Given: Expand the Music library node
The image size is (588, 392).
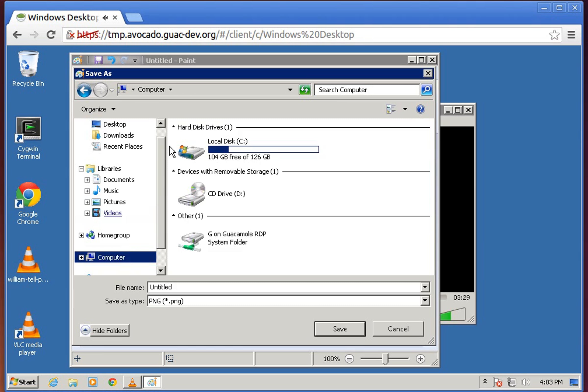Looking at the screenshot, I should click(87, 191).
